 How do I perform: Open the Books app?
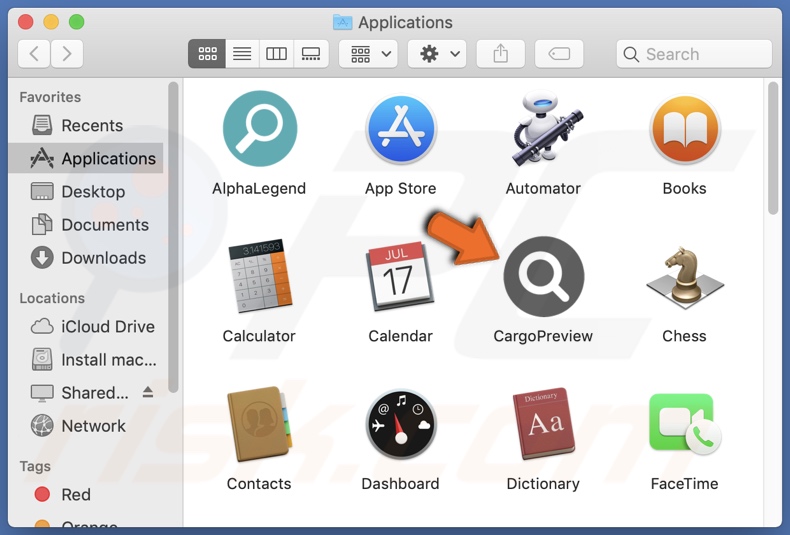685,129
